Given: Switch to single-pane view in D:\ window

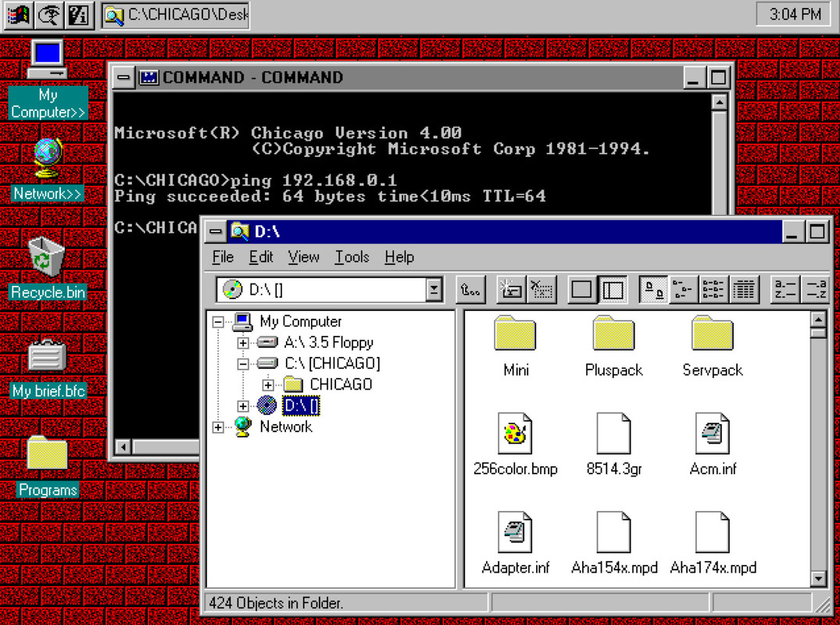Looking at the screenshot, I should pos(582,290).
